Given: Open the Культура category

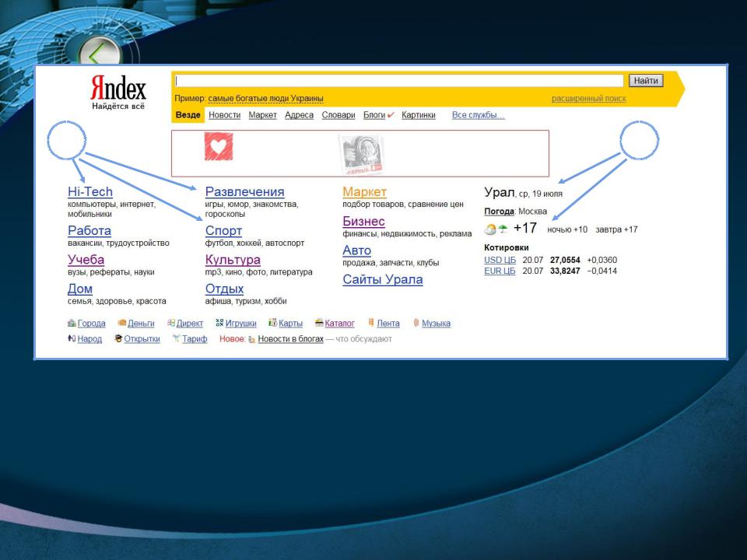Looking at the screenshot, I should pos(233,260).
